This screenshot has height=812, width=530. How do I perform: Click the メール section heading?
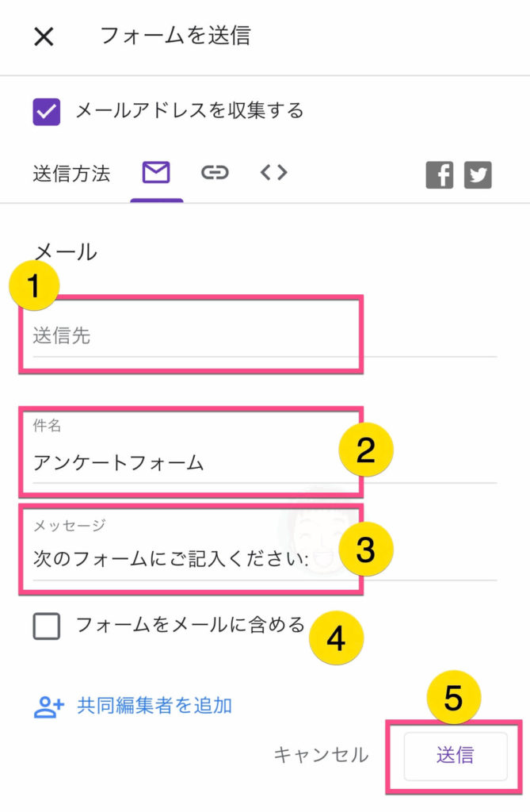click(66, 252)
